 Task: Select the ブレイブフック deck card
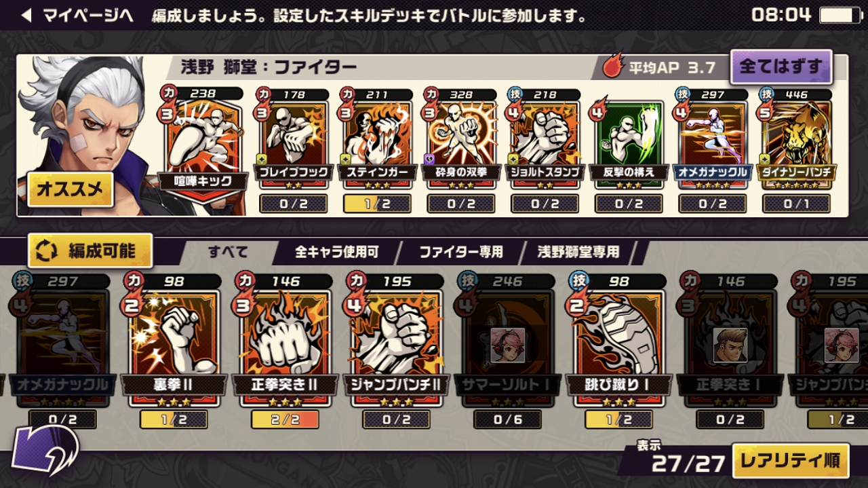[x=293, y=139]
